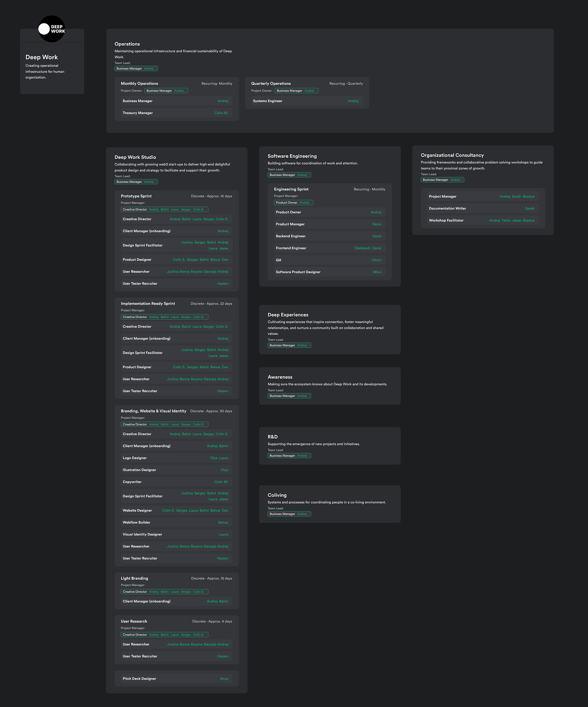Open the Light Branding heading
Image resolution: width=588 pixels, height=707 pixels.
pos(134,578)
